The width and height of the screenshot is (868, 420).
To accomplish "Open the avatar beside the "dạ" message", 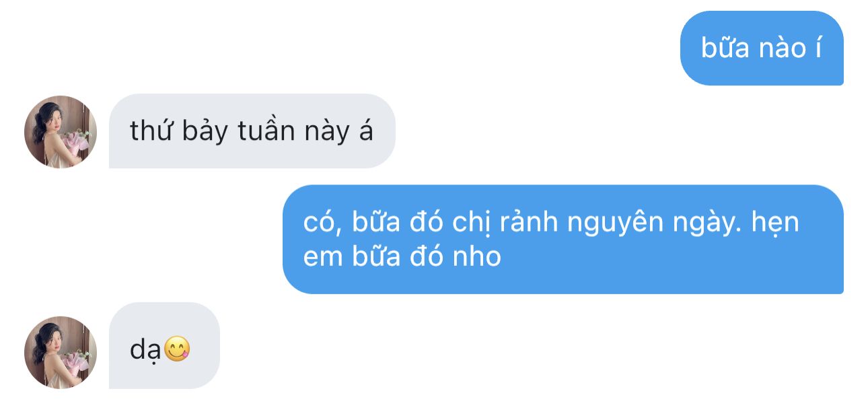I will 61,352.
